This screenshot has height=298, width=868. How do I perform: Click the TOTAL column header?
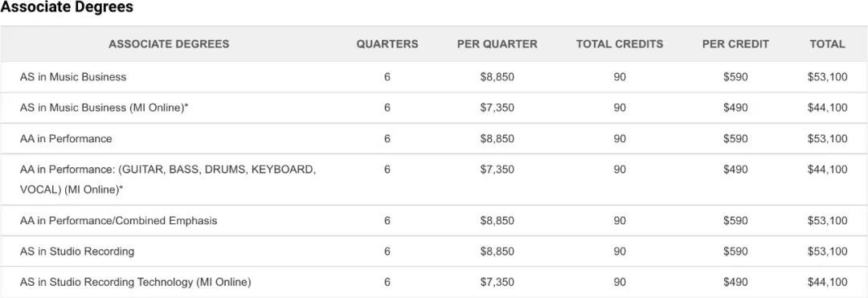[828, 44]
